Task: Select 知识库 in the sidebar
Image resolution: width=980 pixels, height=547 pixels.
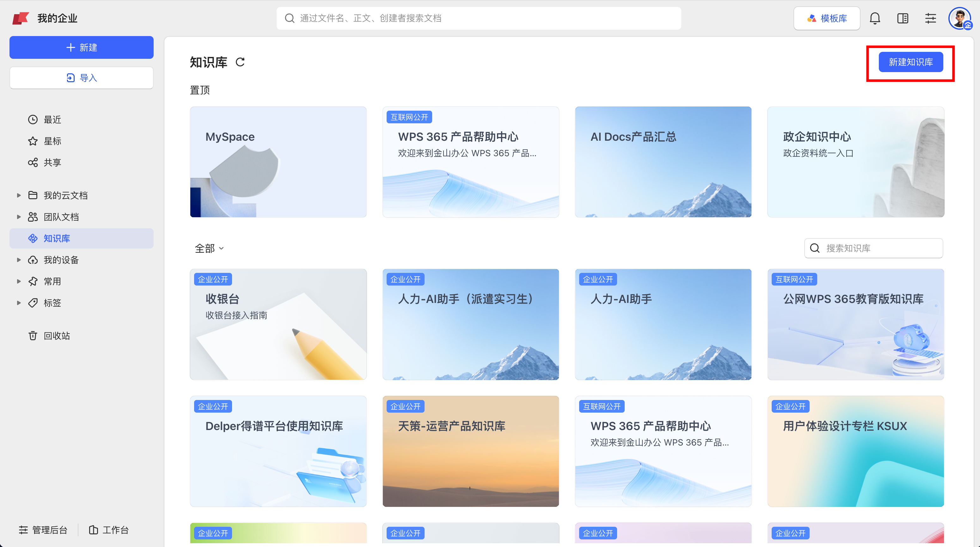Action: (x=82, y=238)
